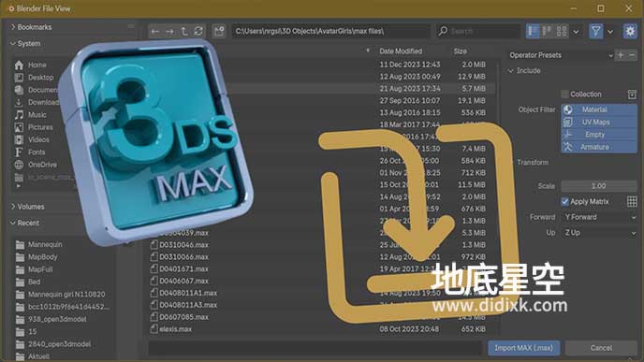This screenshot has width=644, height=362.
Task: Uncheck Apply Matrix checkbox
Action: [x=565, y=201]
